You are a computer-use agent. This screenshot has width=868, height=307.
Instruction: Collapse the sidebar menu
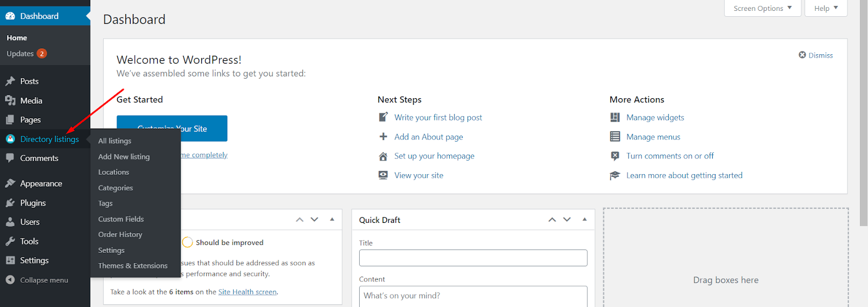click(x=37, y=280)
